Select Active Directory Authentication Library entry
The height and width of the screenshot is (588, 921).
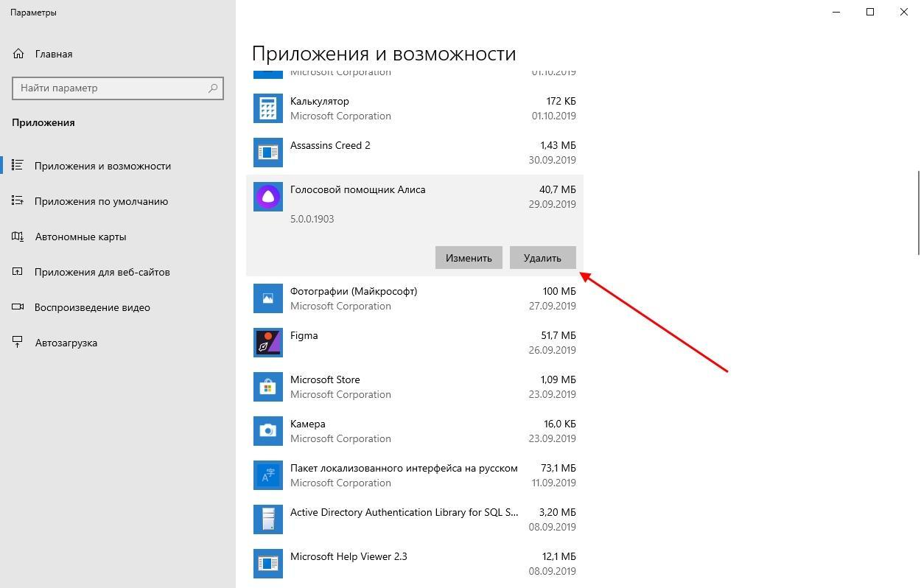coord(415,519)
